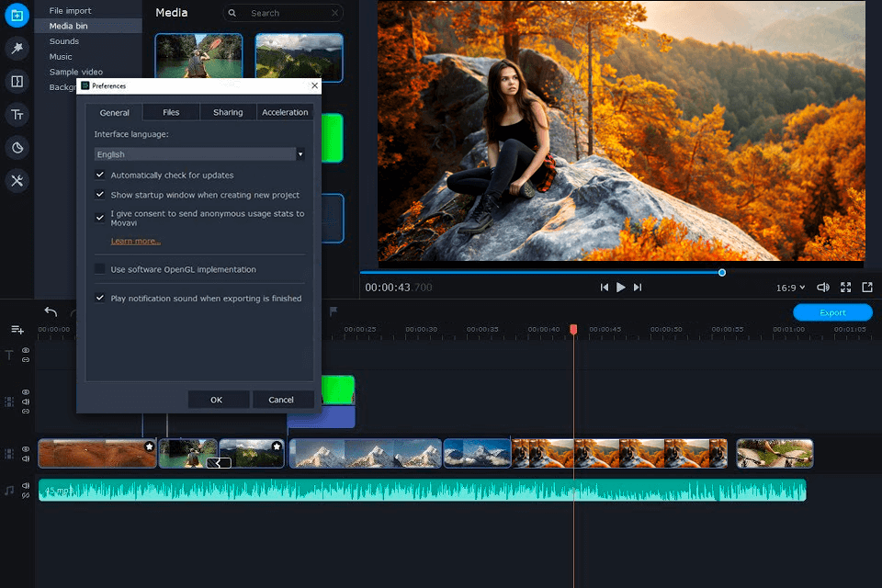The image size is (882, 588).
Task: Open the Filters magic wand panel
Action: [x=17, y=49]
